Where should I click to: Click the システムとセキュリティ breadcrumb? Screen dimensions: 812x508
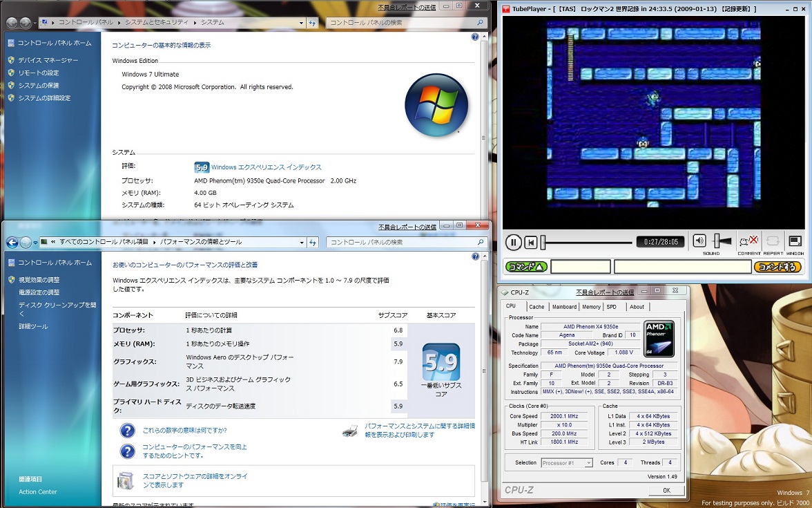point(157,23)
